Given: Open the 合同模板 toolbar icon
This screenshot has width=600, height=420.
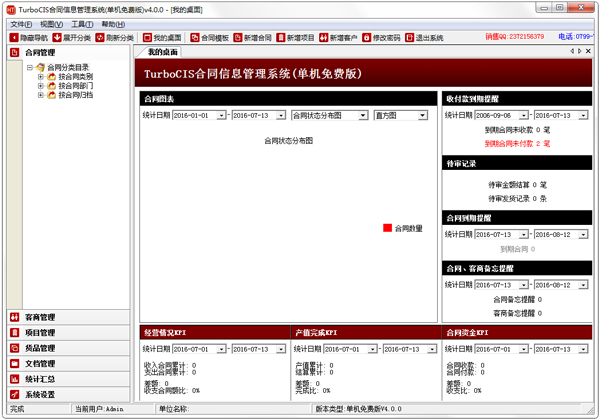Looking at the screenshot, I should point(195,37).
